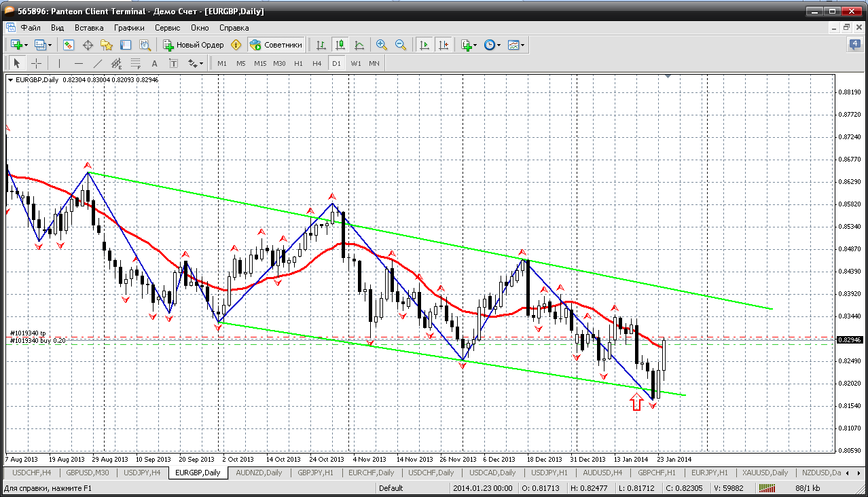This screenshot has width=868, height=497.
Task: Click the New Chart icon
Action: pyautogui.click(x=16, y=45)
